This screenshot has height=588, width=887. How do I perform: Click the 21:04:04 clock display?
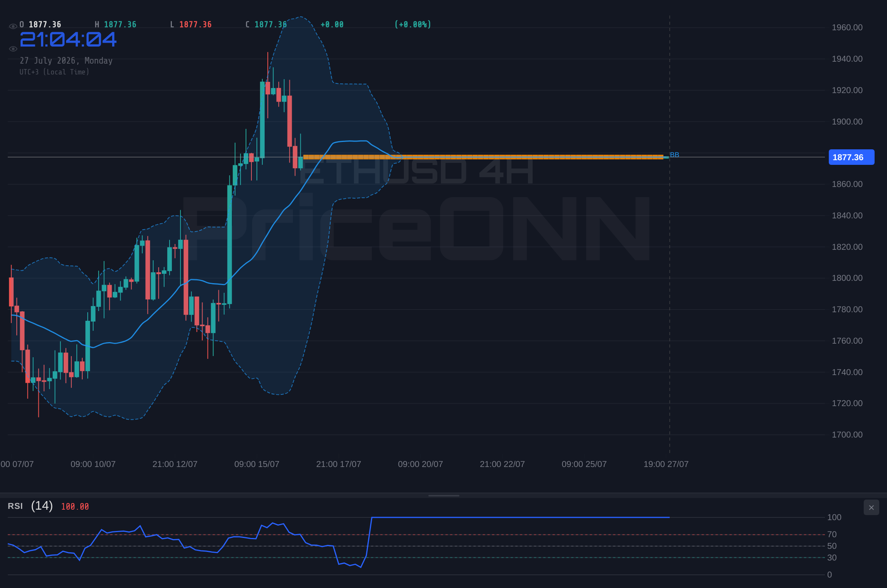click(x=68, y=40)
